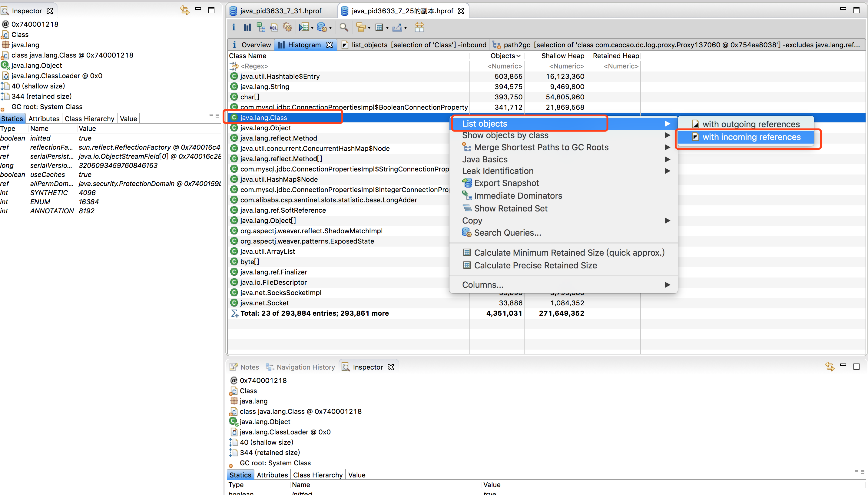Choose 'with incoming references' from submenu

[x=746, y=137]
